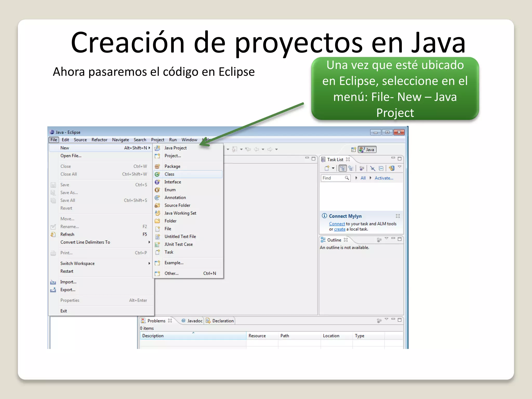Screen dimensions: 532x399
Task: Expand the Switch Workspace submenu
Action: (x=149, y=263)
